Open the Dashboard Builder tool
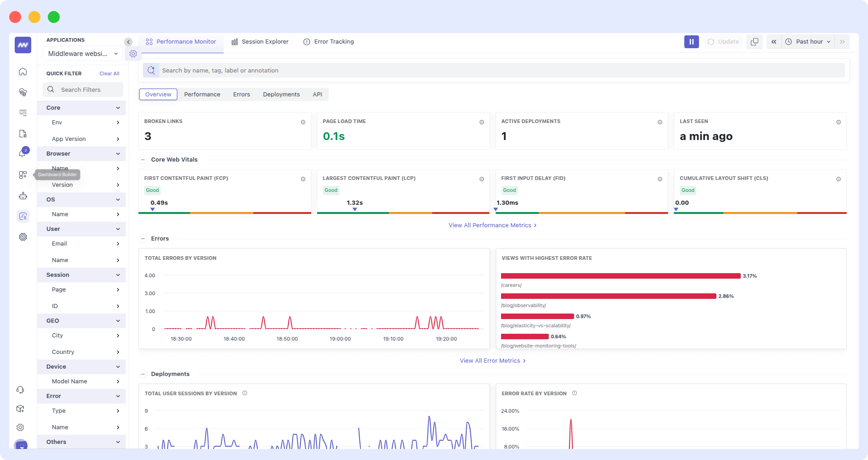Viewport: 868px width, 460px height. [x=23, y=174]
